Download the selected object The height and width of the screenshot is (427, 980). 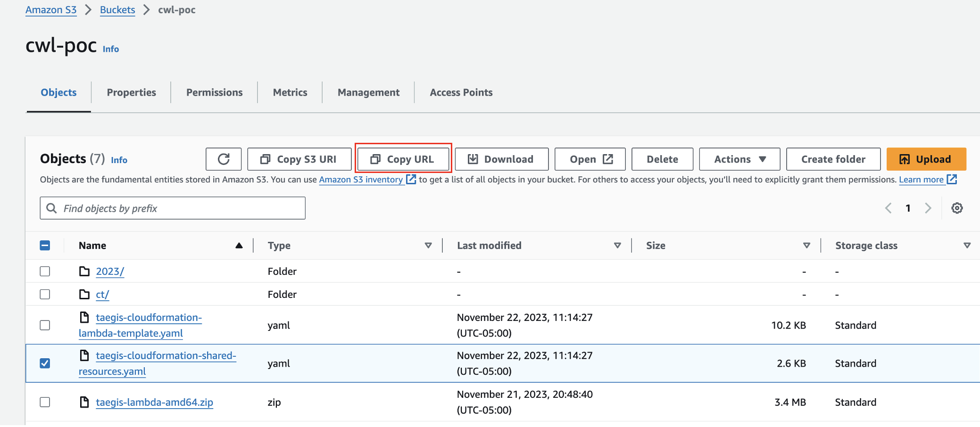click(502, 159)
